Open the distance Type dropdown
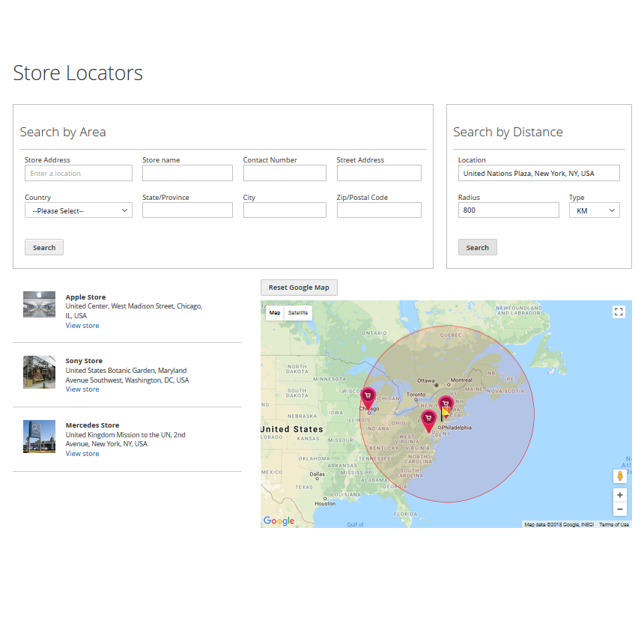 pos(595,210)
